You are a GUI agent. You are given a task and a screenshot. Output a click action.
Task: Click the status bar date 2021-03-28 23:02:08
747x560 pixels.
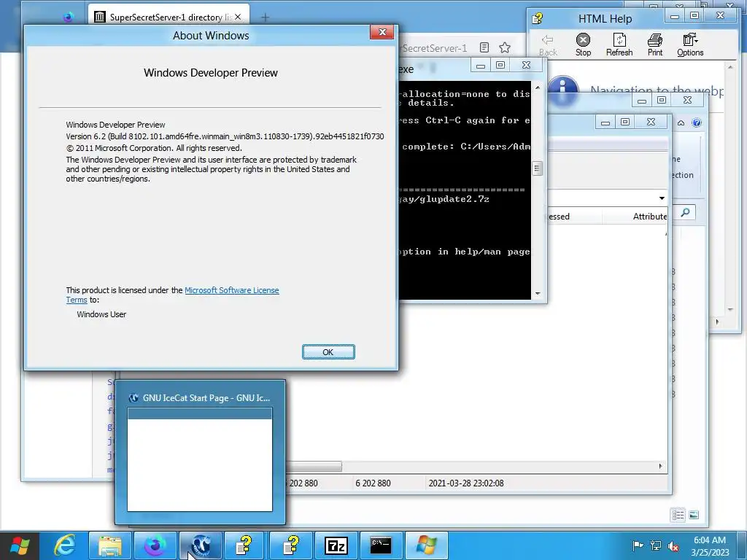[x=466, y=483]
